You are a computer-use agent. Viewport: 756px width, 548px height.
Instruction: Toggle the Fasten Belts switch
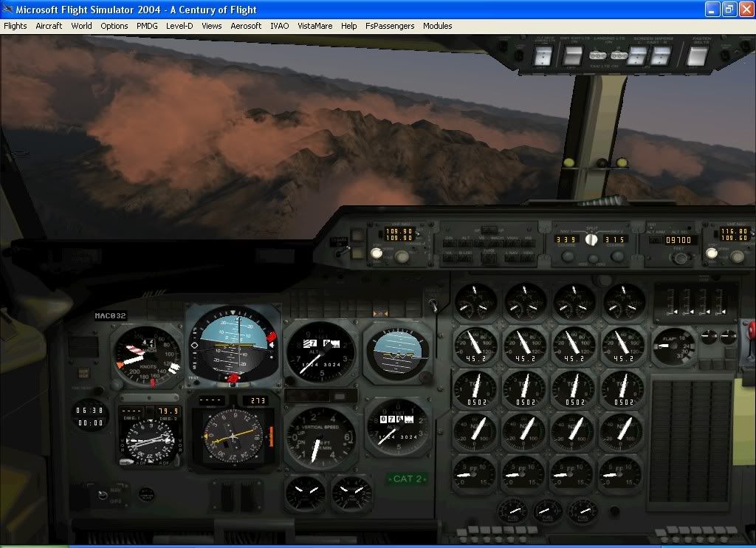698,55
